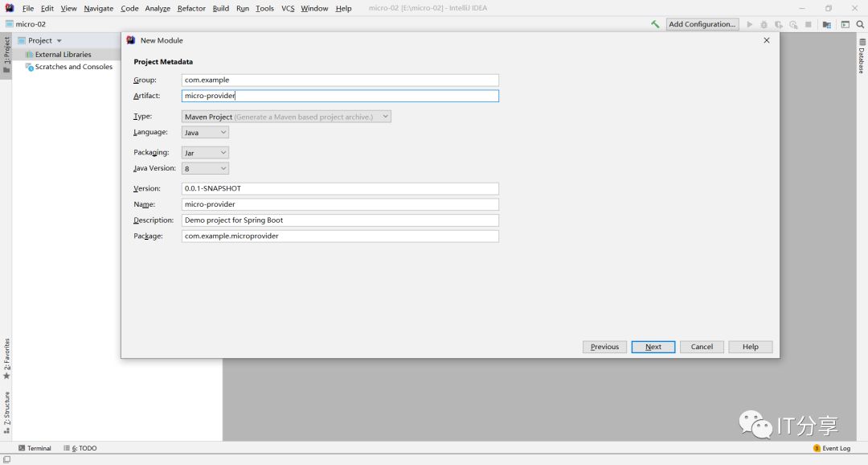Open the 2: Favorites side tab
The image size is (868, 465).
[x=6, y=359]
